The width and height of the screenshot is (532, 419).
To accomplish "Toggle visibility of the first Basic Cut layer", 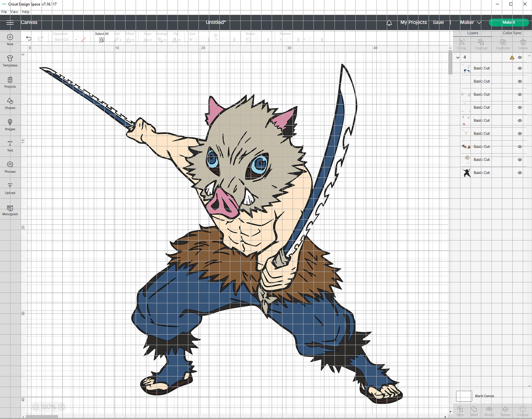I will coord(520,68).
